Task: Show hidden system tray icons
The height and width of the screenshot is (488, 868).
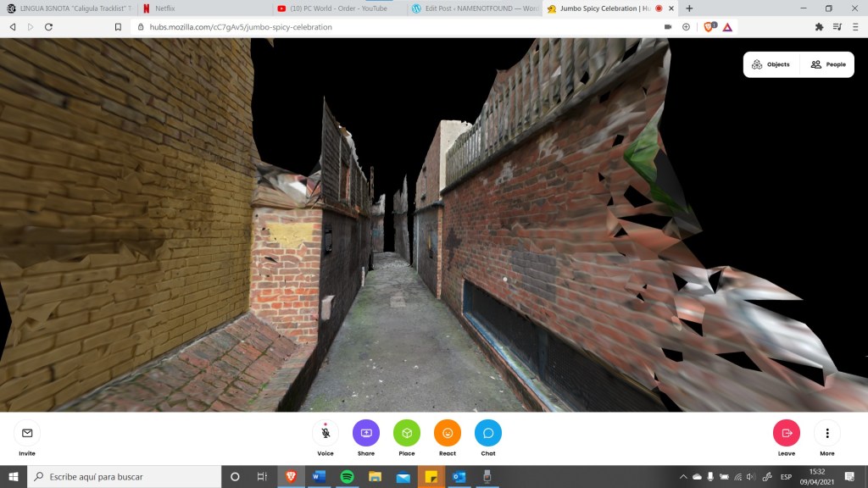Action: pyautogui.click(x=683, y=477)
